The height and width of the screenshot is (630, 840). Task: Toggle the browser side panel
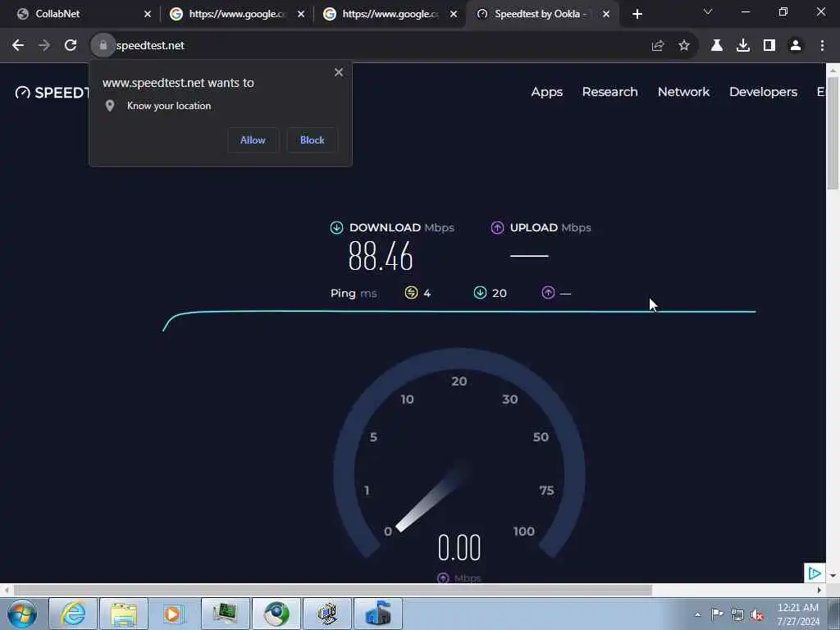(769, 46)
